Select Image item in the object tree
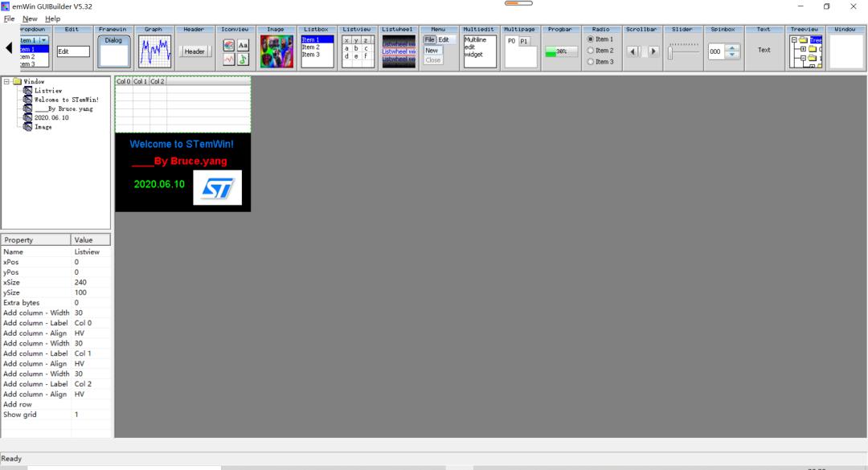 tap(43, 127)
